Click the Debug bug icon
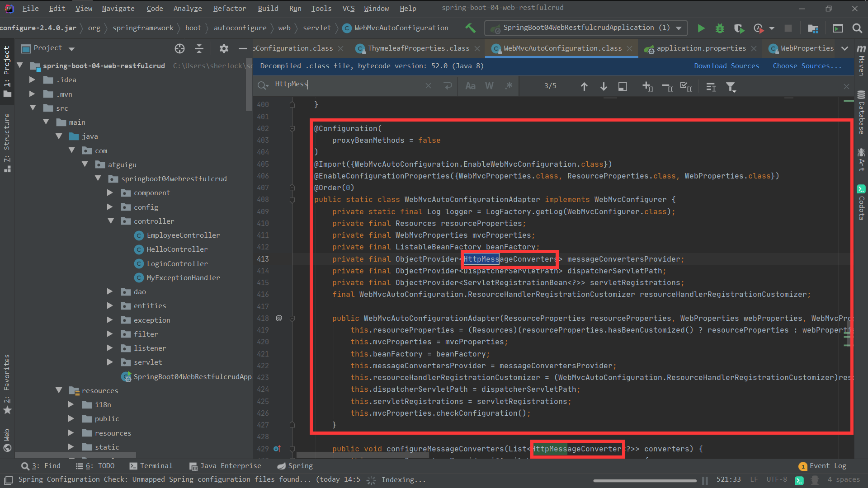The height and width of the screenshot is (488, 868). coord(720,28)
